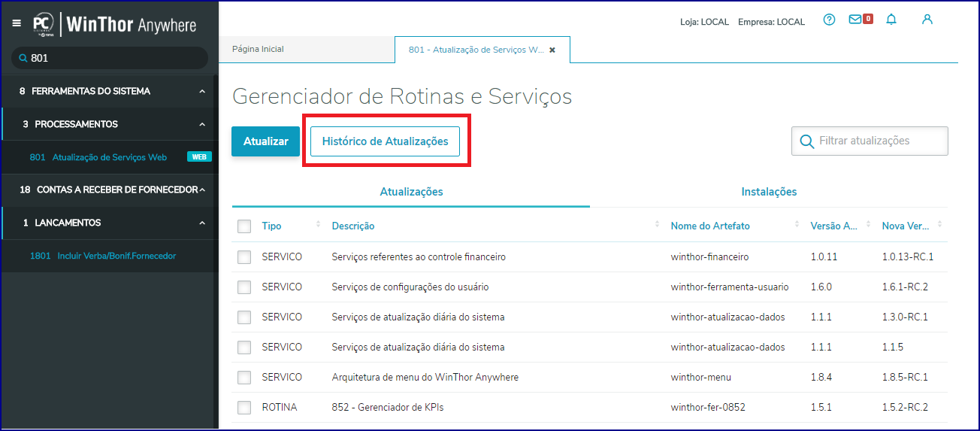This screenshot has height=431, width=980.
Task: Click the WEB badge beside routine 801
Action: point(199,157)
